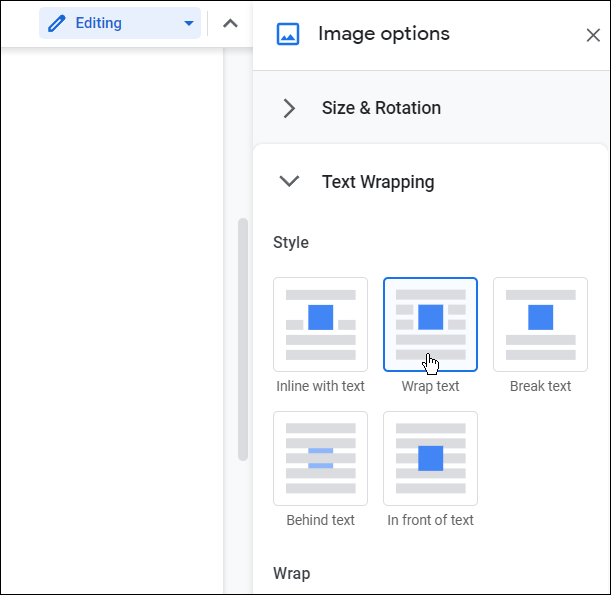Click the Wrap text caption
Image resolution: width=611 pixels, height=595 pixels.
pyautogui.click(x=430, y=386)
